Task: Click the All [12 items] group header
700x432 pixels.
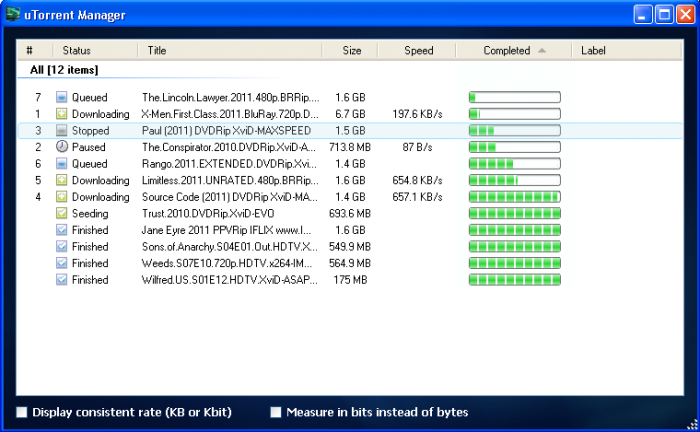Action: (64, 70)
